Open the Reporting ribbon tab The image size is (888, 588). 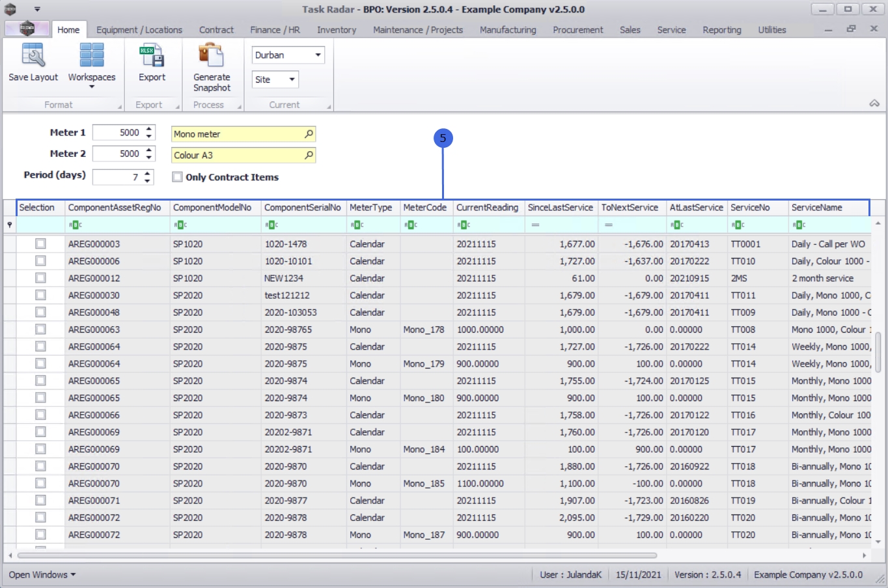click(721, 30)
